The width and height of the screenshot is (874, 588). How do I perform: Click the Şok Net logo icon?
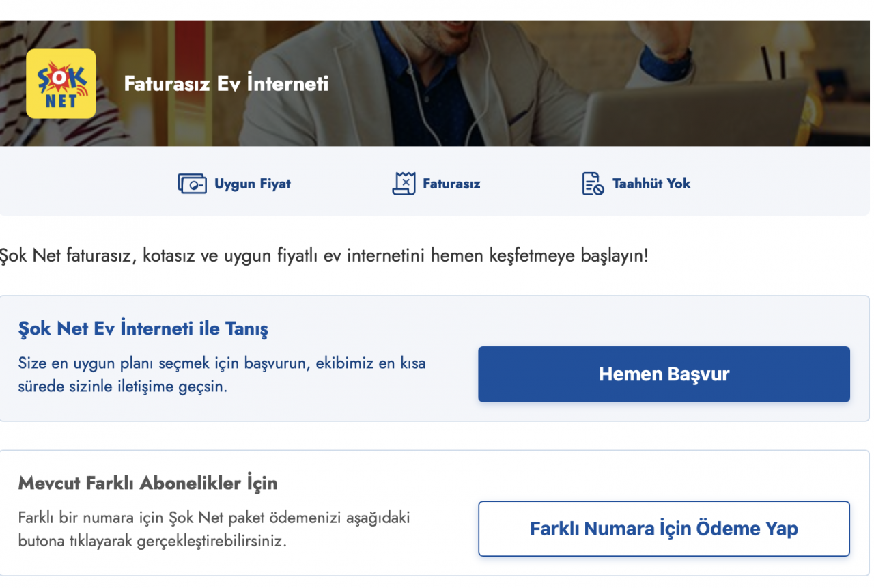(x=61, y=84)
